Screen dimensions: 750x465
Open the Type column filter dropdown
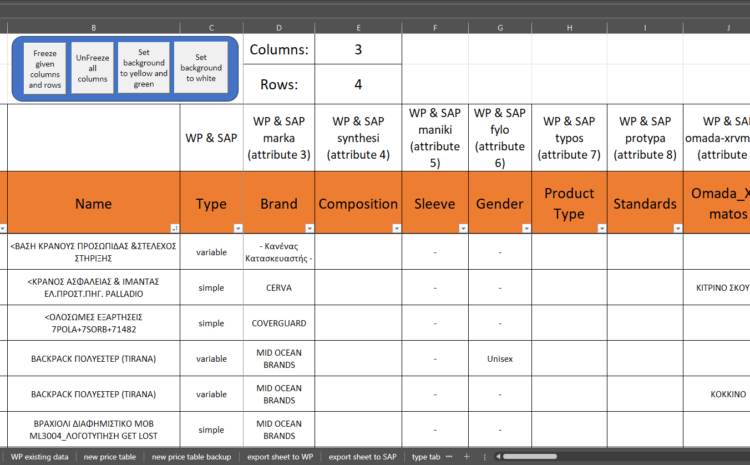pos(238,229)
